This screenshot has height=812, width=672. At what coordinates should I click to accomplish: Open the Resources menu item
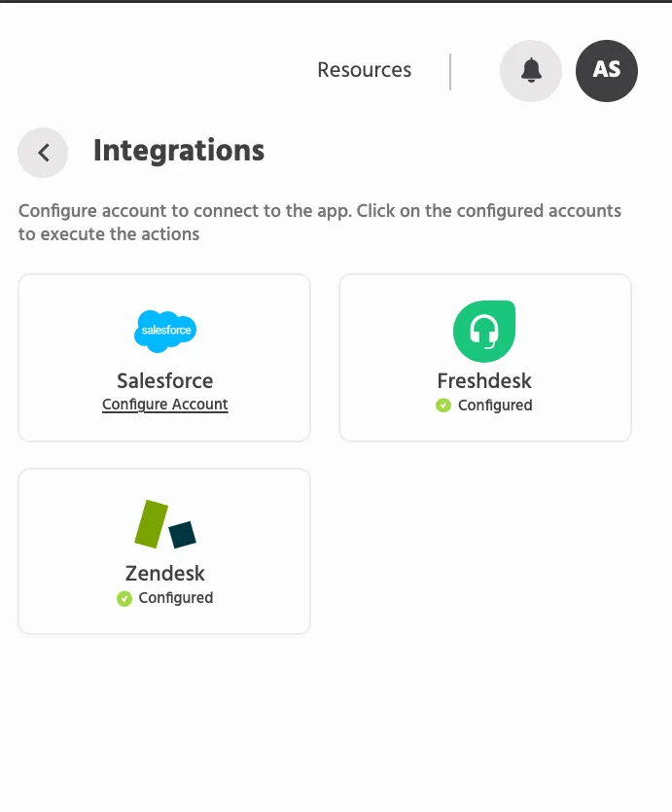(x=364, y=70)
